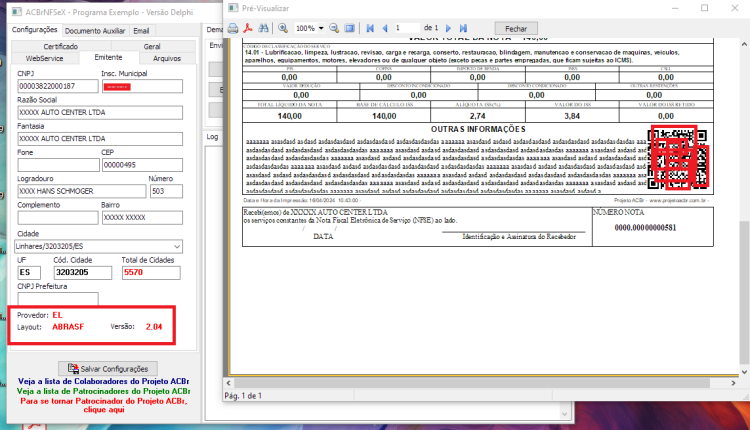Click the empty Fone field

tap(58, 165)
